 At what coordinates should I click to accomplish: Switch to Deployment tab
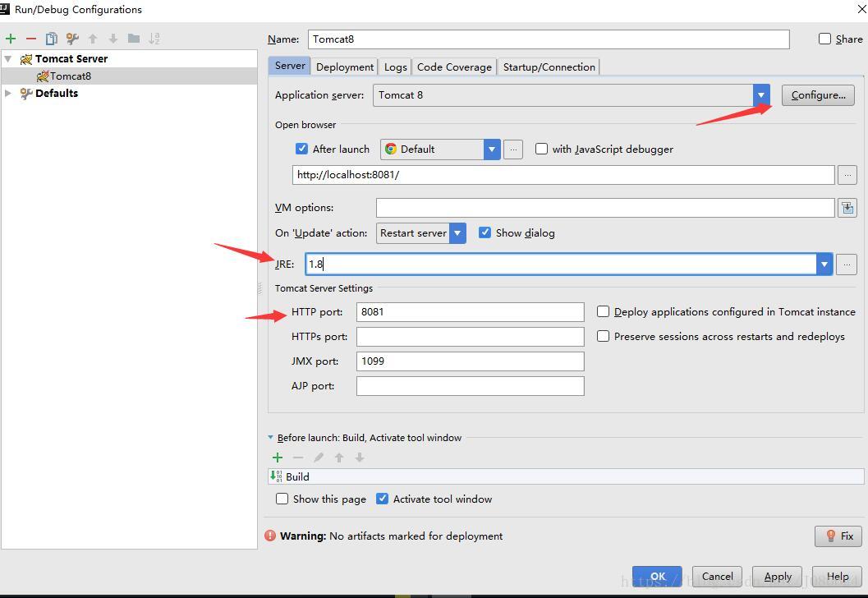click(x=345, y=67)
